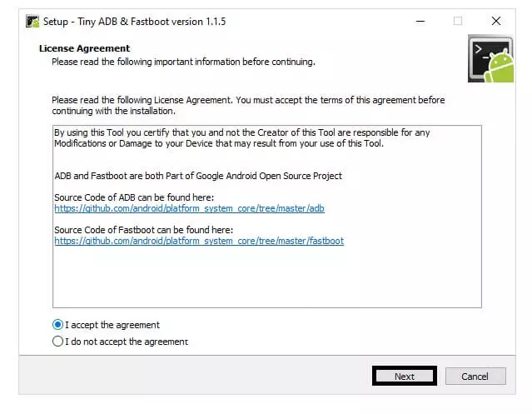
Task: Click the Setup installer icon in title bar
Action: 30,21
